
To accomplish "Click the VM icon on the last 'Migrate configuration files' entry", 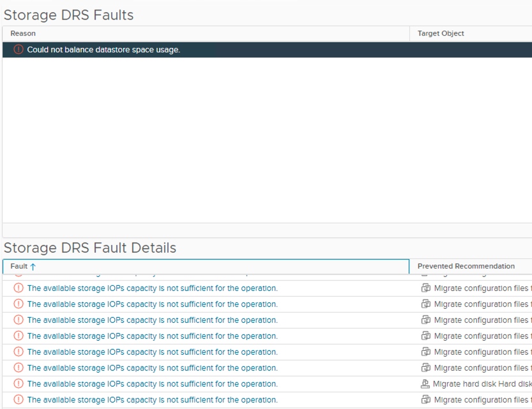I will tap(425, 399).
